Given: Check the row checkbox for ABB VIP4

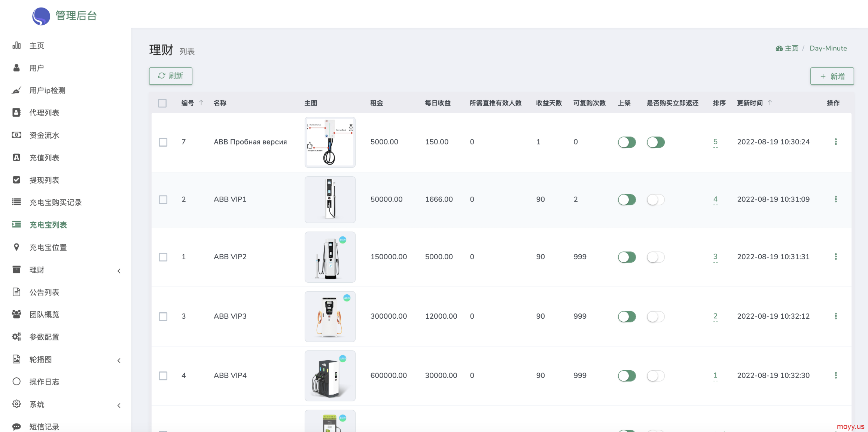Looking at the screenshot, I should pos(163,376).
